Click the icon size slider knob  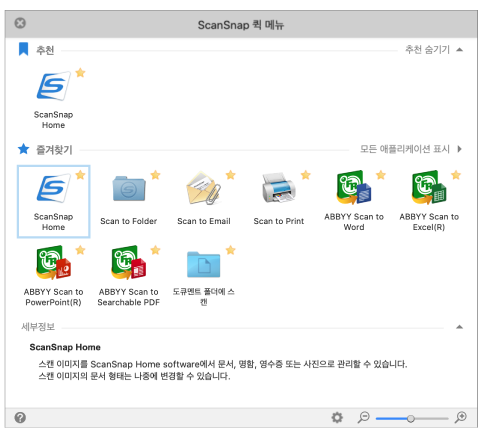coord(411,418)
